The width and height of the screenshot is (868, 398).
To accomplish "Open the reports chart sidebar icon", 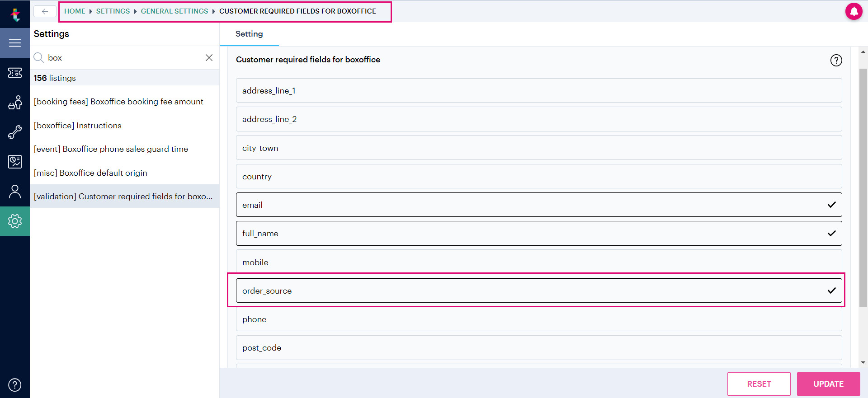I will [15, 162].
